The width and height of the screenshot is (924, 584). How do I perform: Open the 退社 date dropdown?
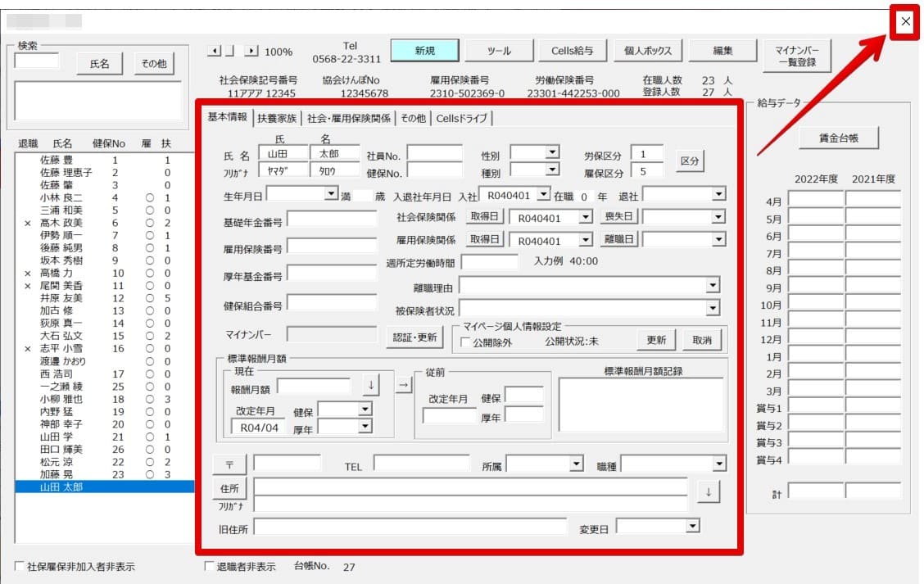coord(718,194)
